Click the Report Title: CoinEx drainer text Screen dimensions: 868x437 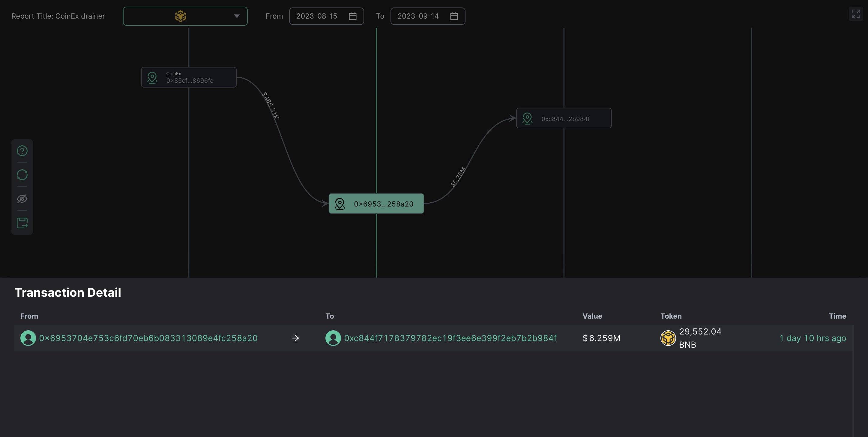(x=58, y=16)
